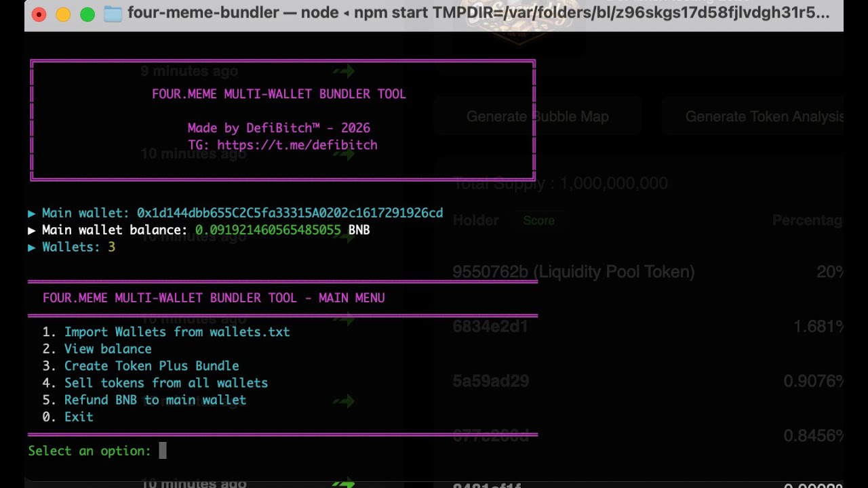Viewport: 868px width, 488px height.
Task: Click the 1.681% percentage value in background window
Action: point(818,327)
